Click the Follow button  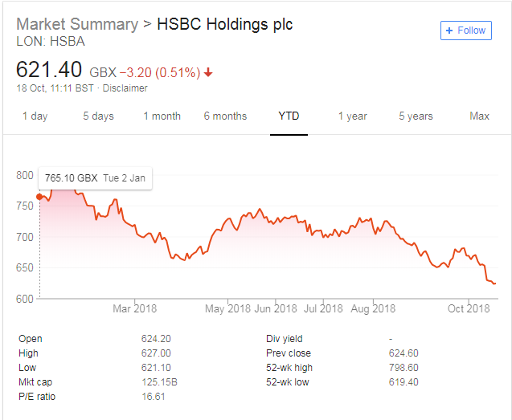(x=465, y=31)
